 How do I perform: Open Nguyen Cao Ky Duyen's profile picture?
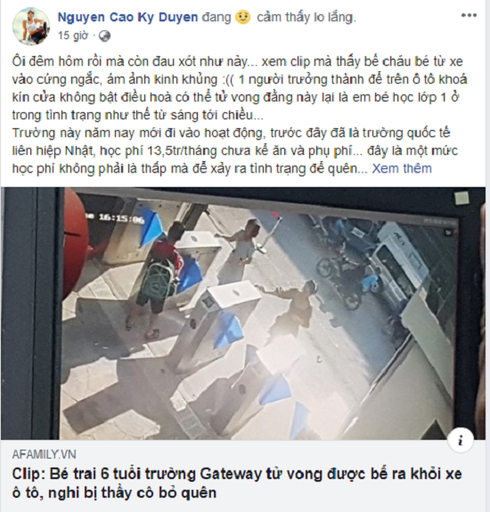click(31, 26)
